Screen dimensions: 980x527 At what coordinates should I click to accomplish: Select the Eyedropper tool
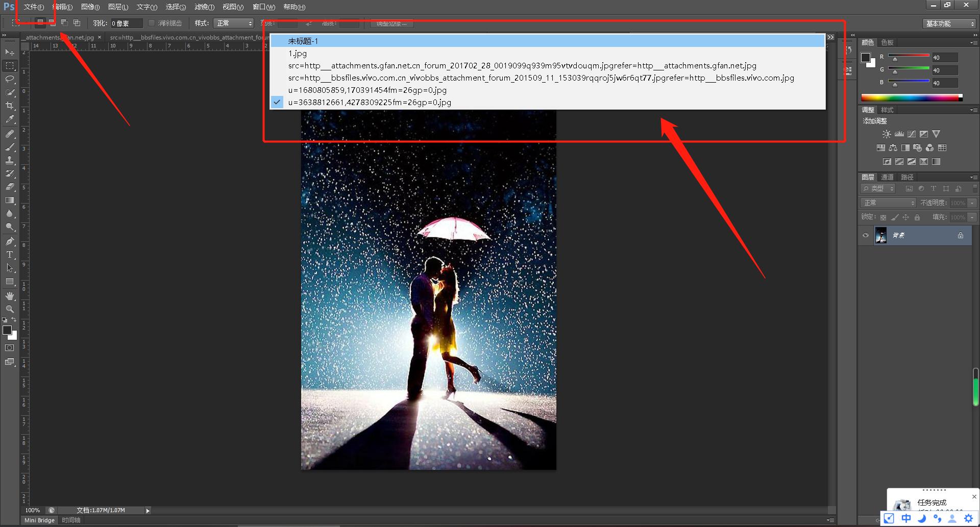pyautogui.click(x=10, y=119)
